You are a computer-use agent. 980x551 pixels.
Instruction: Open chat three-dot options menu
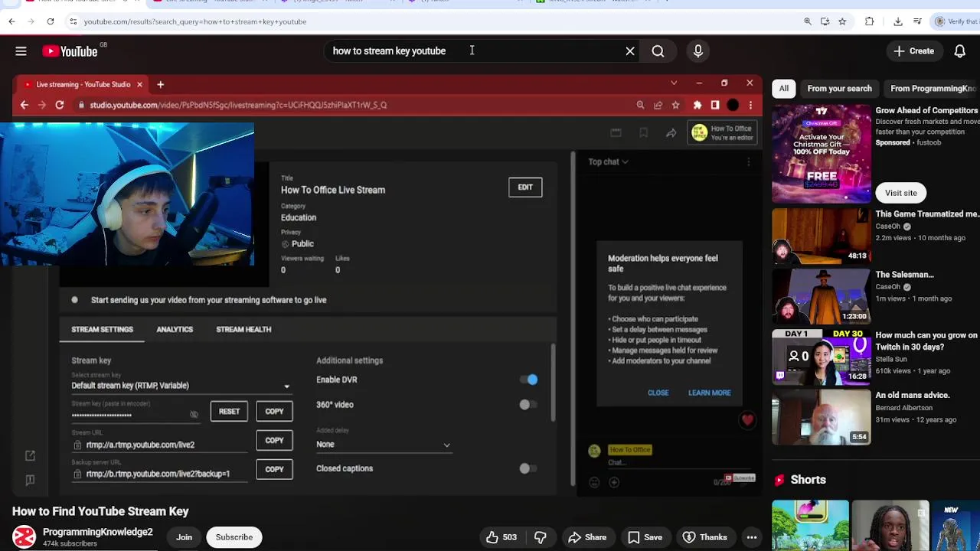[x=748, y=161]
